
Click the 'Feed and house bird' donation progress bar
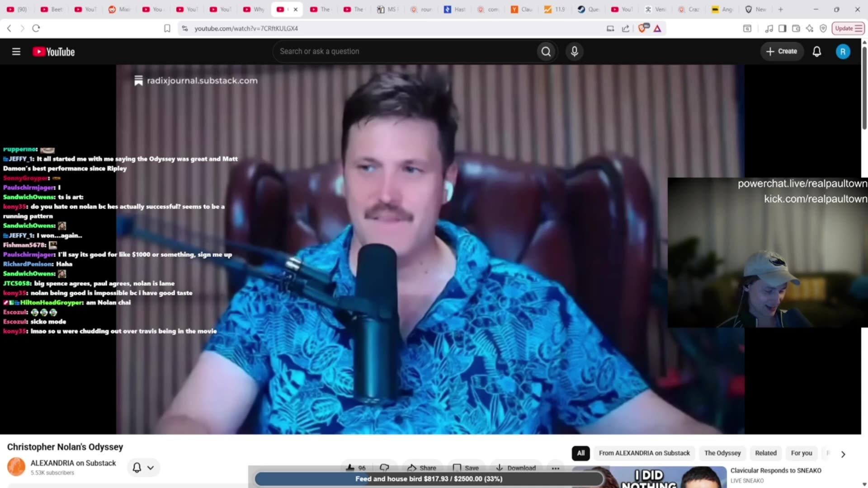point(429,479)
